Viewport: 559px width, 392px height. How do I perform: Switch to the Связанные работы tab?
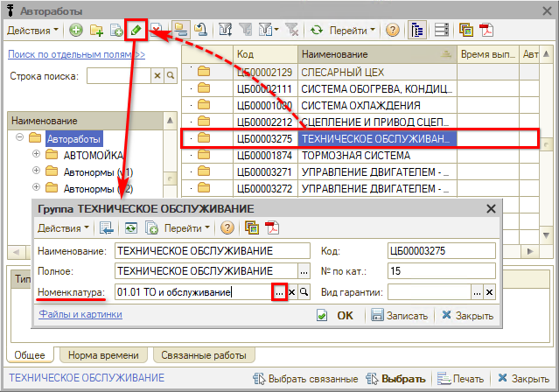(x=204, y=355)
